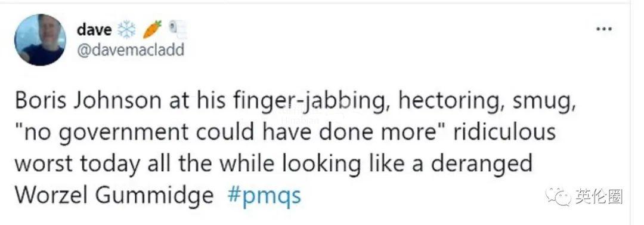The height and width of the screenshot is (225, 644).
Task: Click the 英伦圈 watermark text
Action: [x=599, y=196]
